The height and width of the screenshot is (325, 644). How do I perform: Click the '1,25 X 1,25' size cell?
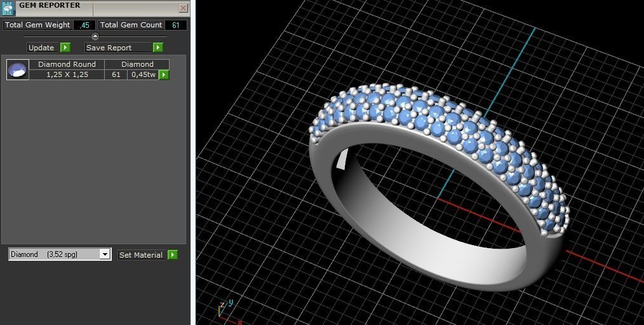click(x=67, y=75)
